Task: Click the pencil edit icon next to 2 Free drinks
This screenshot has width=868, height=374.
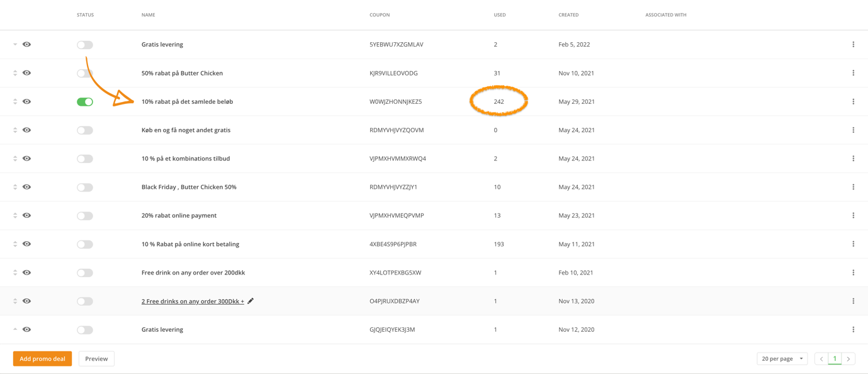Action: [251, 301]
